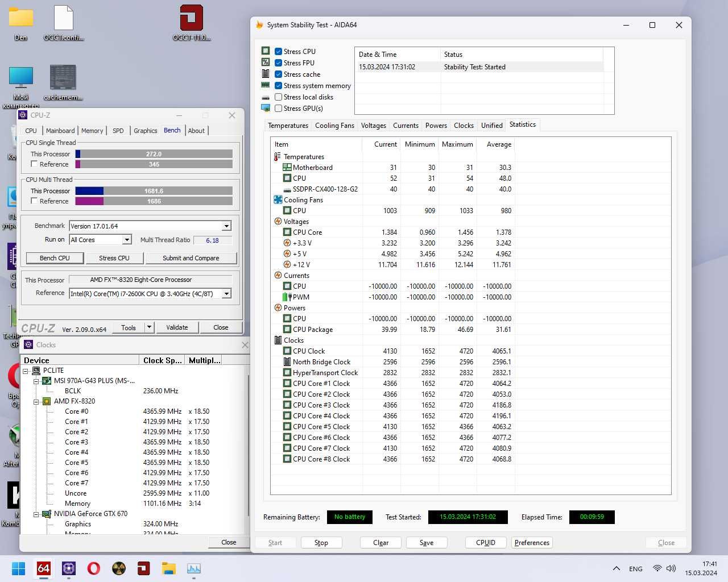Click the SSDPR-CX400 drive icon in Temperatures

pos(287,189)
